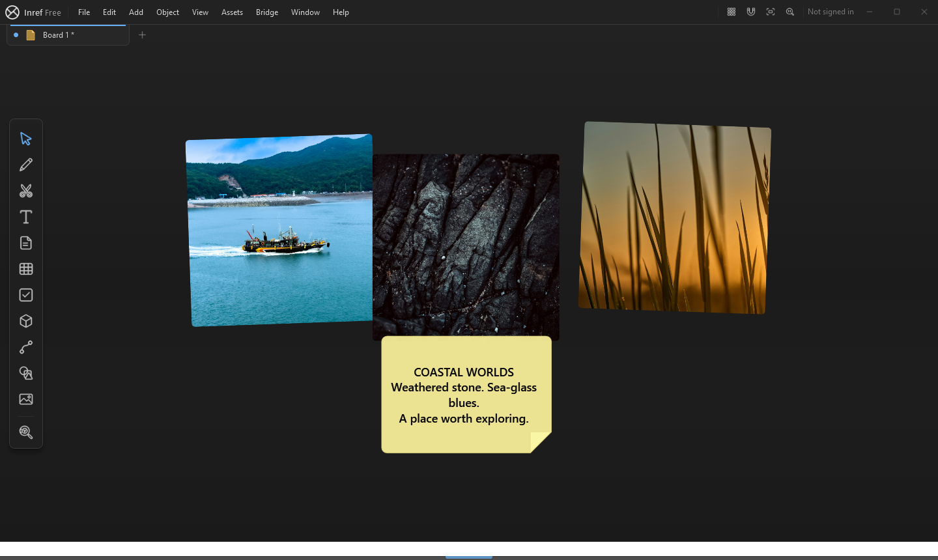938x560 pixels.
Task: Click the Inref logo icon
Action: pyautogui.click(x=12, y=12)
